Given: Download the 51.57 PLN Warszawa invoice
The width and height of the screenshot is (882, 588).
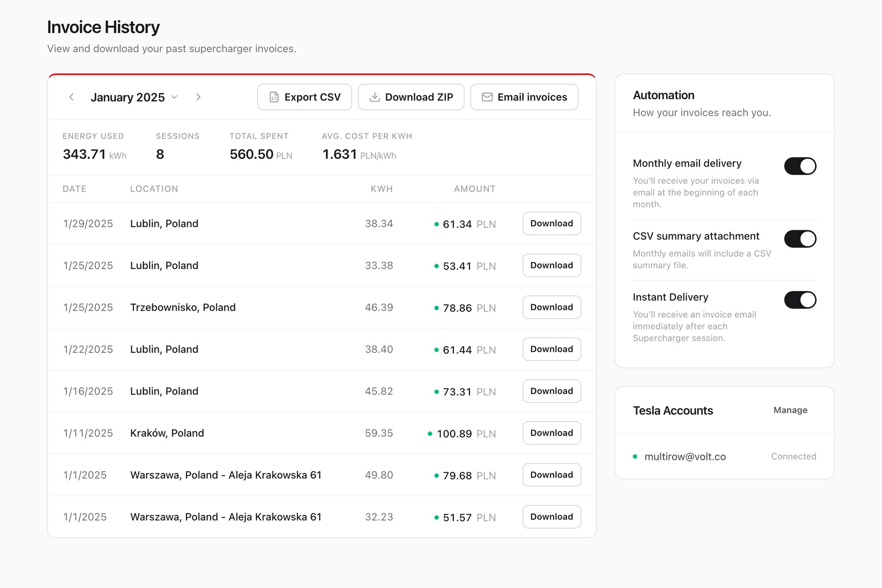Looking at the screenshot, I should coord(552,517).
